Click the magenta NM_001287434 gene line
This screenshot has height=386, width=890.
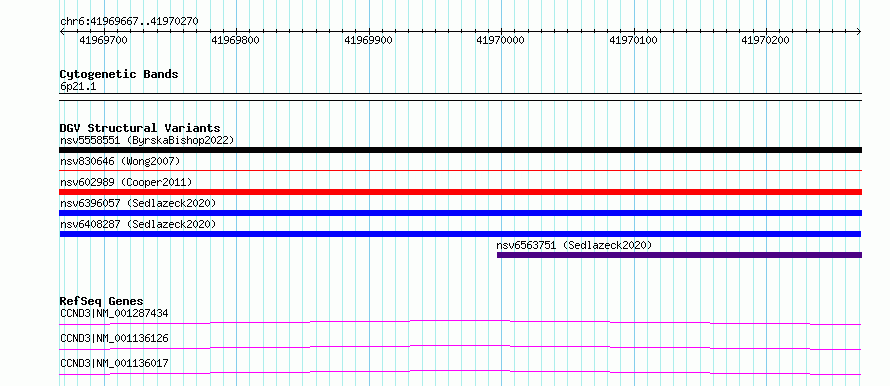[460, 322]
